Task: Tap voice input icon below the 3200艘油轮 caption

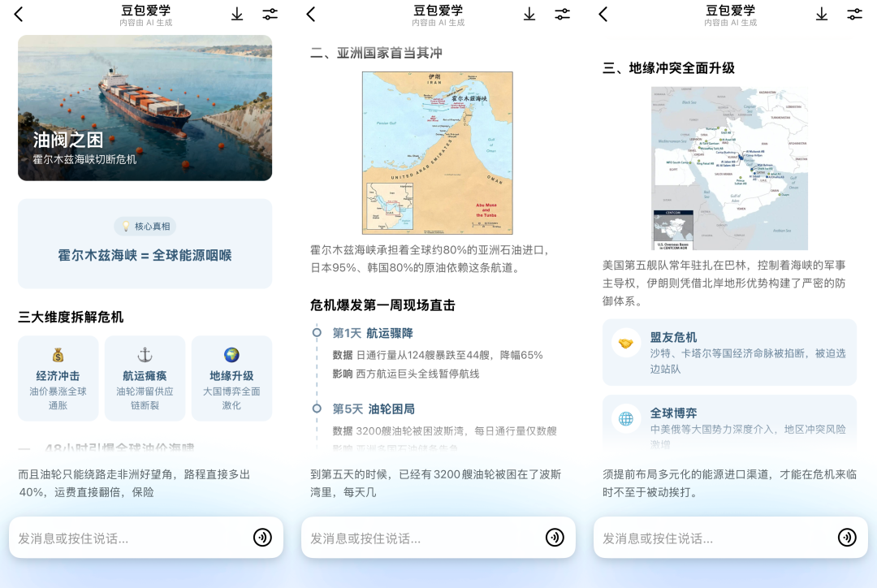Action: [555, 537]
